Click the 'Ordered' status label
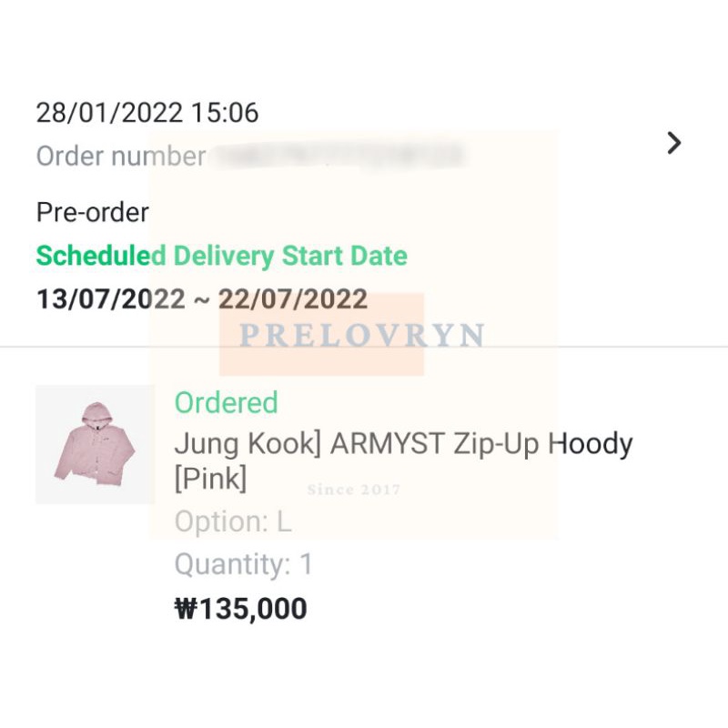 pos(225,402)
